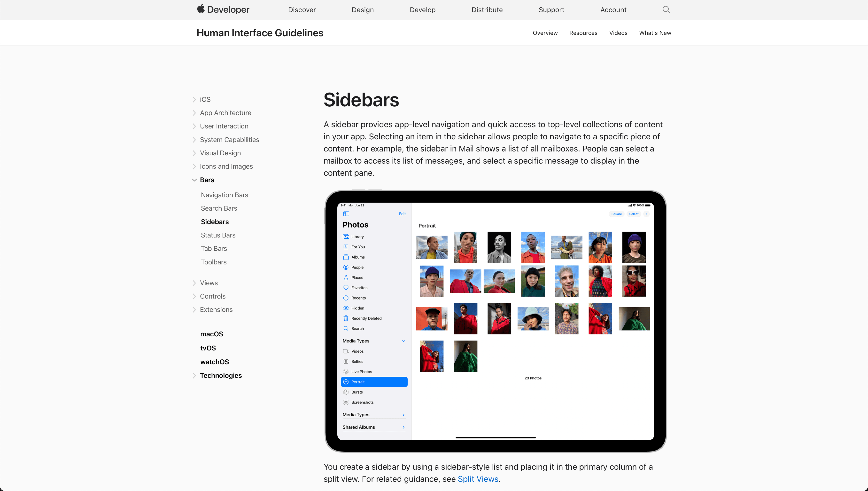Expand the Technologies section

coord(194,376)
